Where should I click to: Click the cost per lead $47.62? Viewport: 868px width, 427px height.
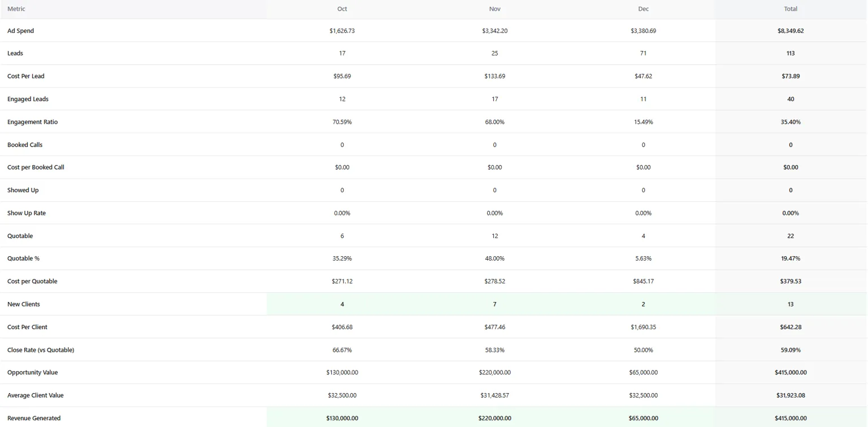pyautogui.click(x=643, y=76)
